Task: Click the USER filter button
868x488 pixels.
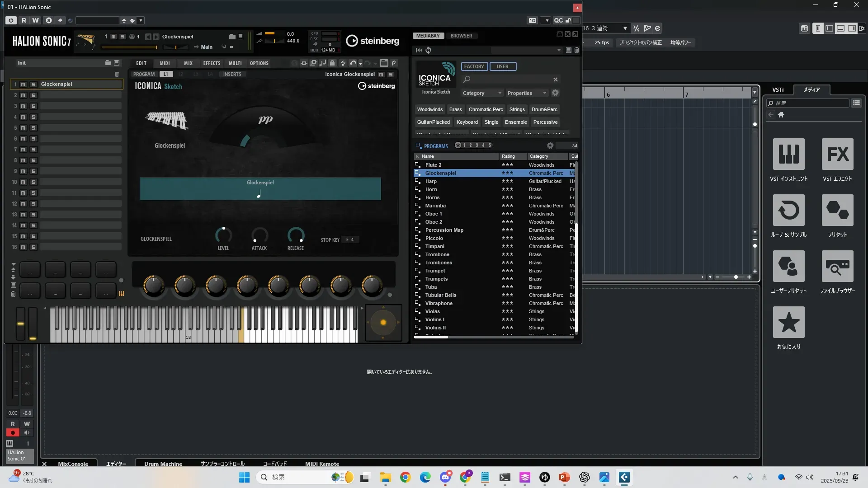Action: [x=502, y=66]
